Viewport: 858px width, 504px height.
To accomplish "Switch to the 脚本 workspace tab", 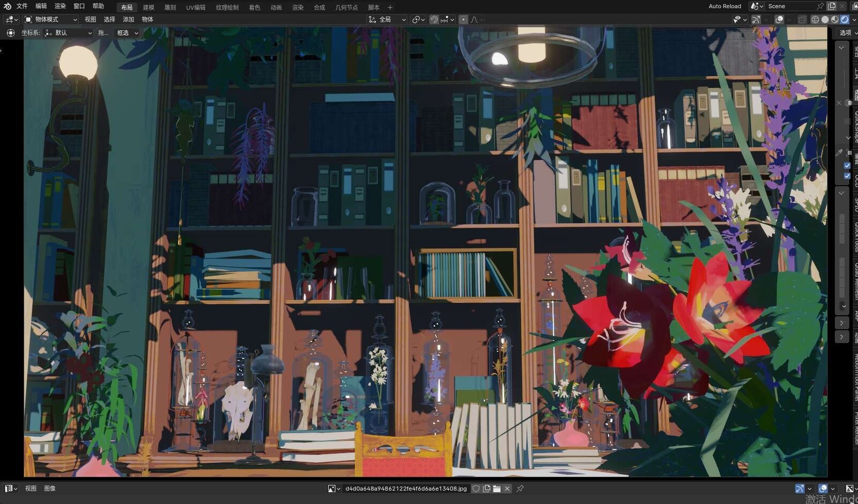I will click(x=374, y=8).
